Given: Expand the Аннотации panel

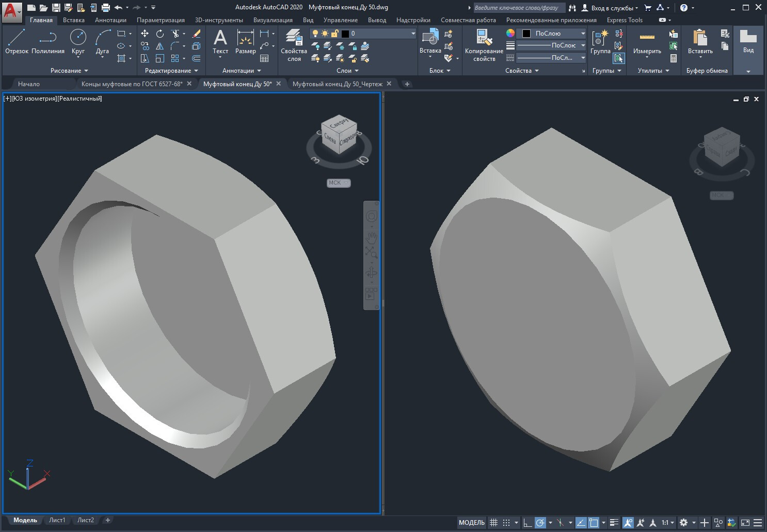Looking at the screenshot, I should [x=242, y=71].
